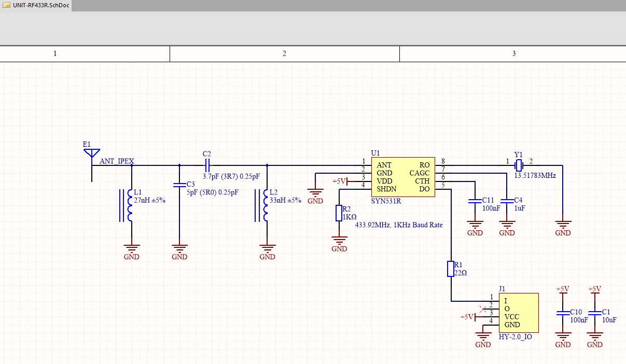Click the J1 HY-2.0_IO connector body
The image size is (626, 364).
pyautogui.click(x=518, y=313)
